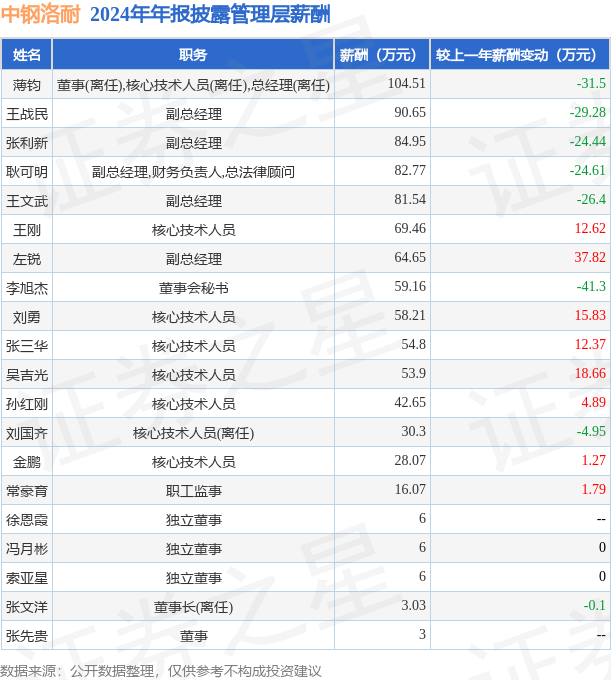Image resolution: width=611 pixels, height=680 pixels.
Task: Select the name cell 吴吉光
Action: (x=26, y=376)
